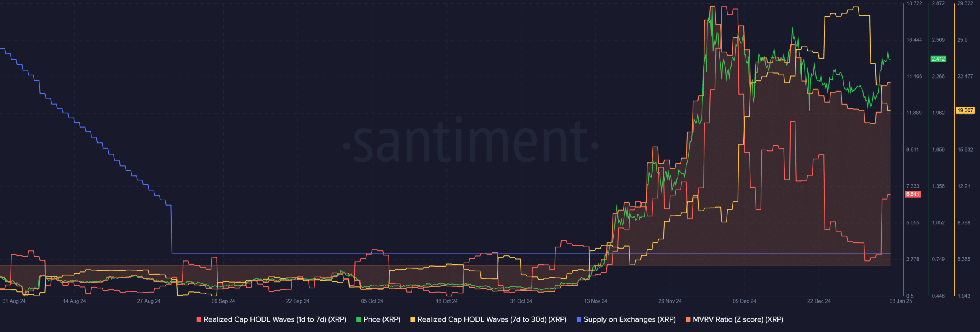Hide Realized Cap HODL Waves (1d to 7d) label
Viewport: 980px width, 332px height.
pyautogui.click(x=274, y=319)
